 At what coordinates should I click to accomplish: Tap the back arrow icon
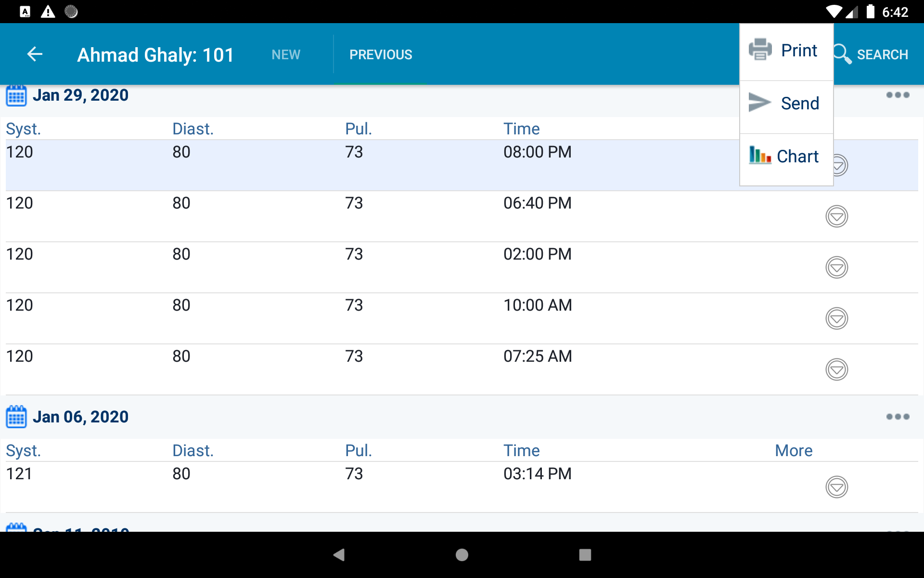click(x=35, y=54)
